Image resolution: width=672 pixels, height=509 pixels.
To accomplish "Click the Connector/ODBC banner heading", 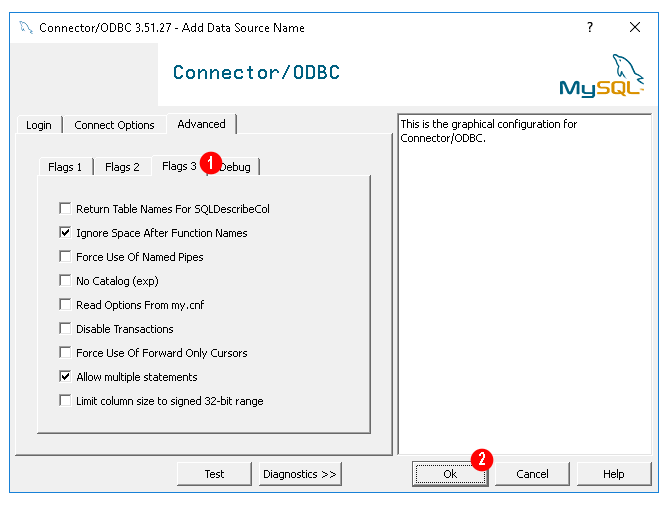I will 256,72.
